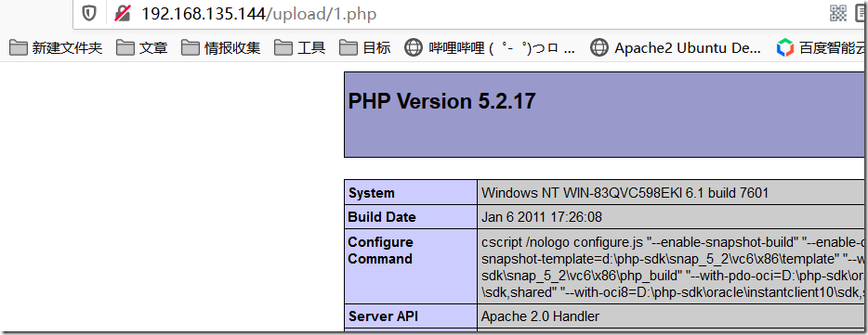The image size is (868, 335).
Task: Open the 情报收集 bookmark folder
Action: coord(221,48)
